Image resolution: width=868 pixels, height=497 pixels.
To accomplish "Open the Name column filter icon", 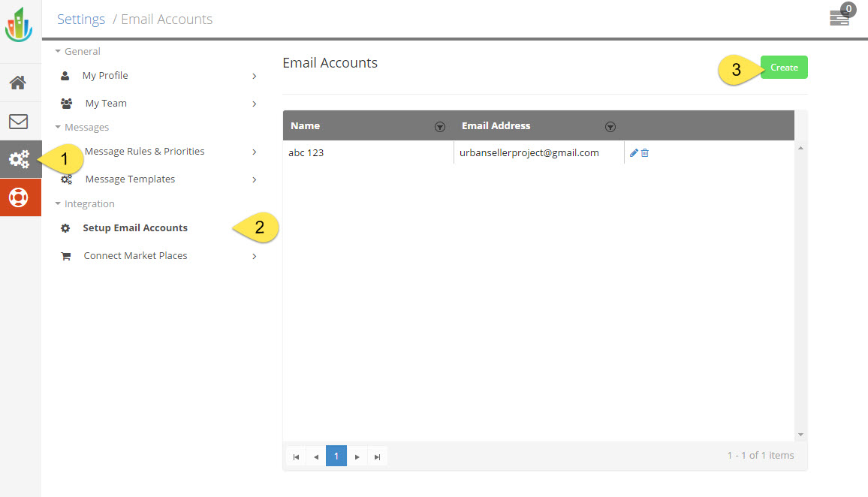I will tap(440, 127).
